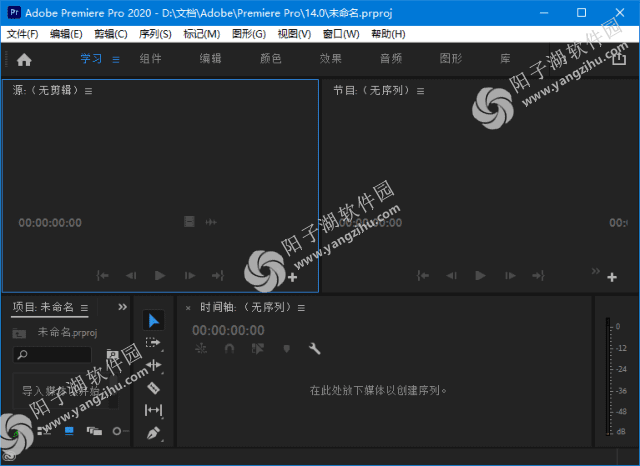The image size is (640, 466).
Task: Play in the Source monitor
Action: click(160, 276)
